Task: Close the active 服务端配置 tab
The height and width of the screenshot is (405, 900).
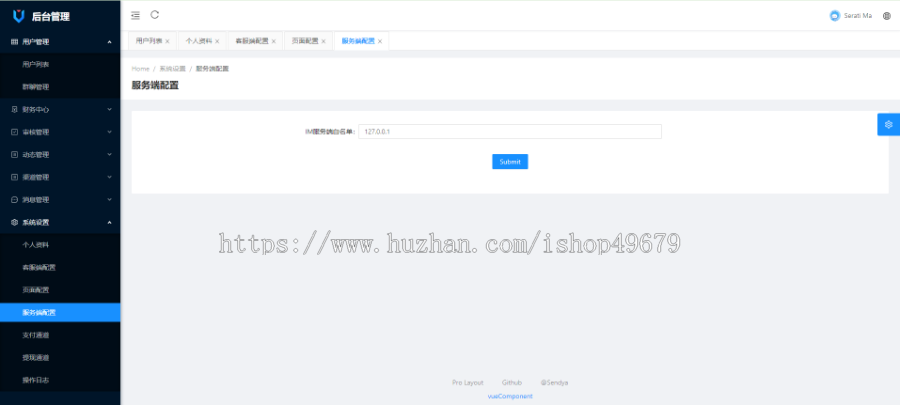Action: click(380, 41)
